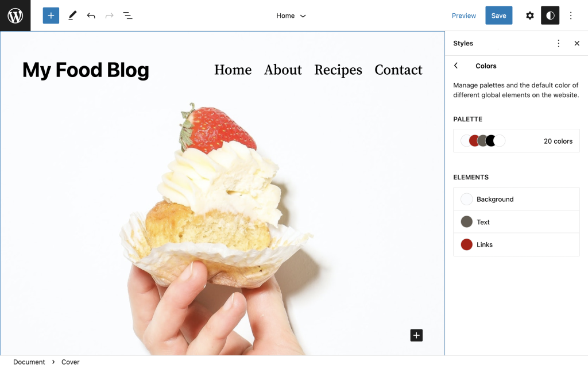Toggle the Styles panel button
This screenshot has width=588, height=368.
point(550,16)
